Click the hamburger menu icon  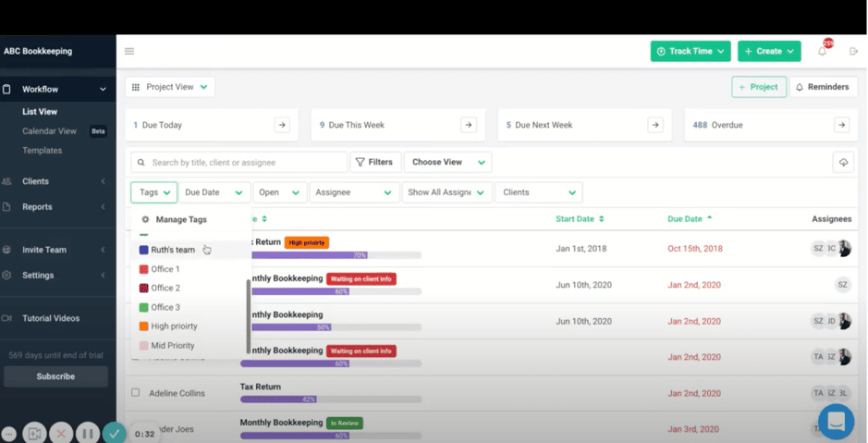click(x=129, y=51)
